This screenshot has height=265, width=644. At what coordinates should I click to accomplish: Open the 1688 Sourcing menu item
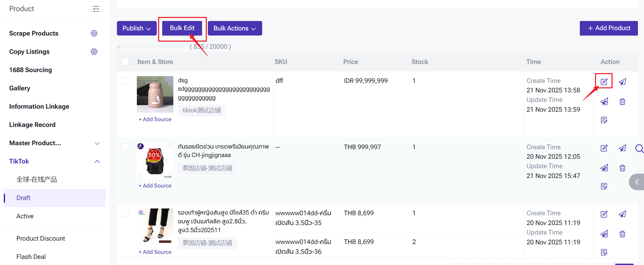30,70
